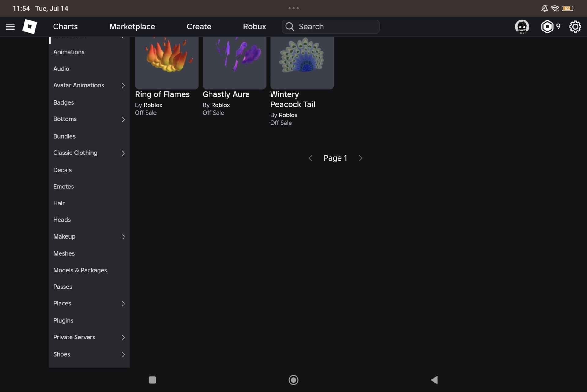
Task: Expand the Private Servers chevron
Action: pyautogui.click(x=123, y=337)
